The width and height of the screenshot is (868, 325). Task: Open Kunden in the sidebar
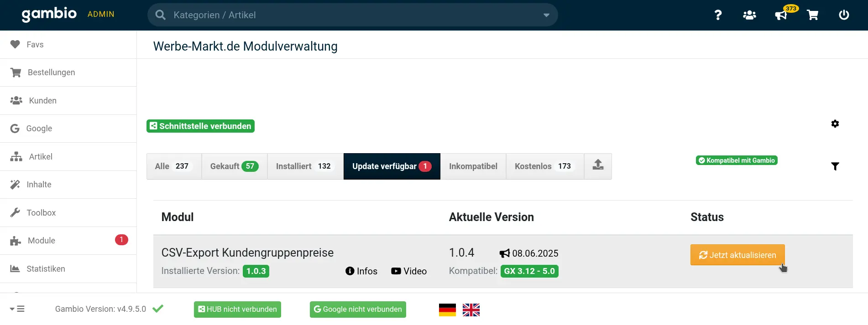pyautogui.click(x=68, y=101)
